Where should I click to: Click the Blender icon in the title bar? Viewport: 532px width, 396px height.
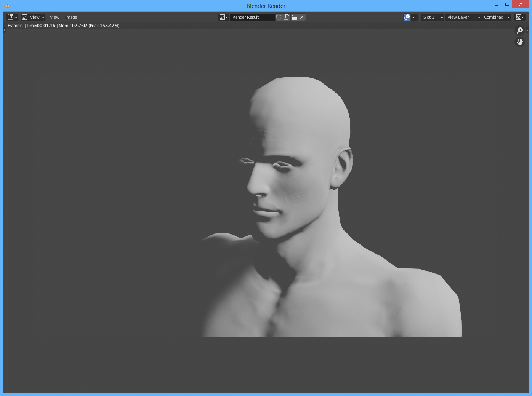(6, 6)
